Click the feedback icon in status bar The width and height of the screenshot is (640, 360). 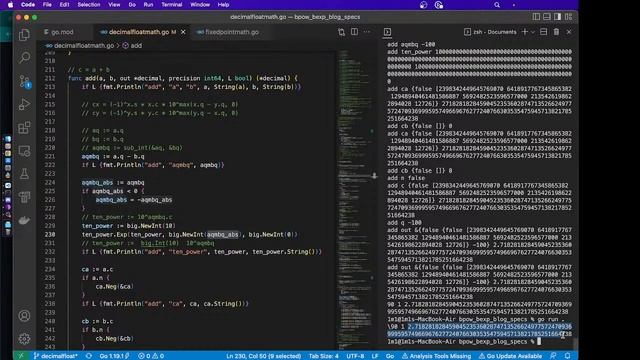(553, 356)
